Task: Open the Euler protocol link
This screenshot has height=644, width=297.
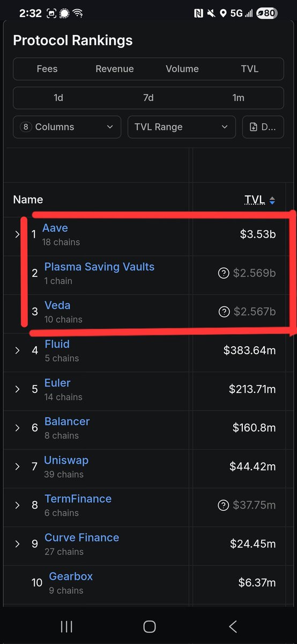Action: click(57, 383)
